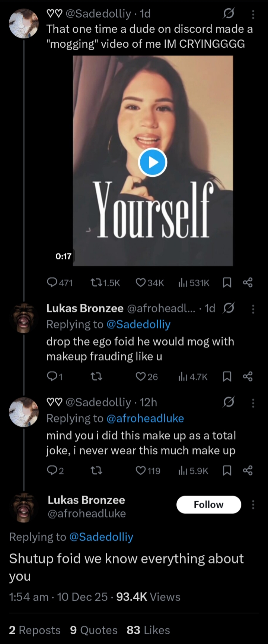Bookmark the 'mind you' reply tweet

tap(227, 471)
